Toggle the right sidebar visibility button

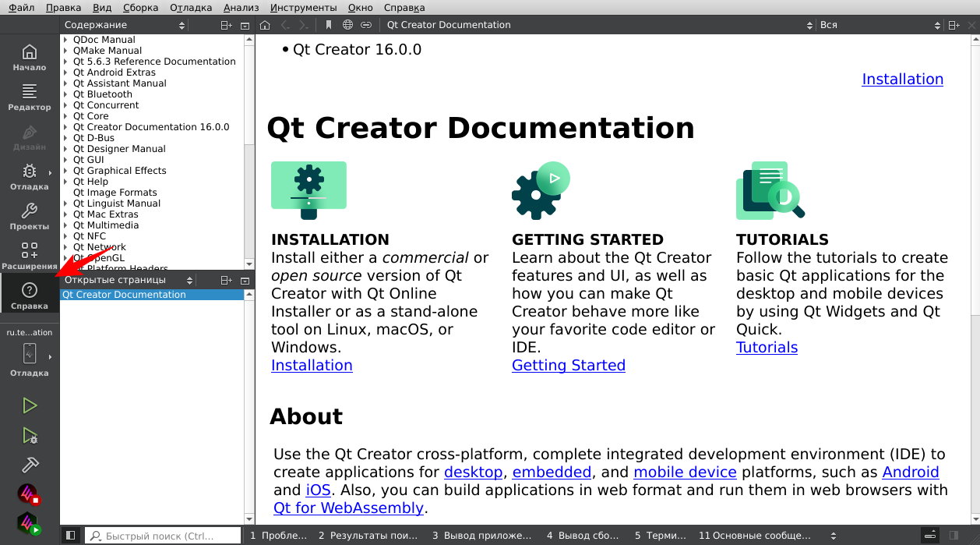pos(953,536)
